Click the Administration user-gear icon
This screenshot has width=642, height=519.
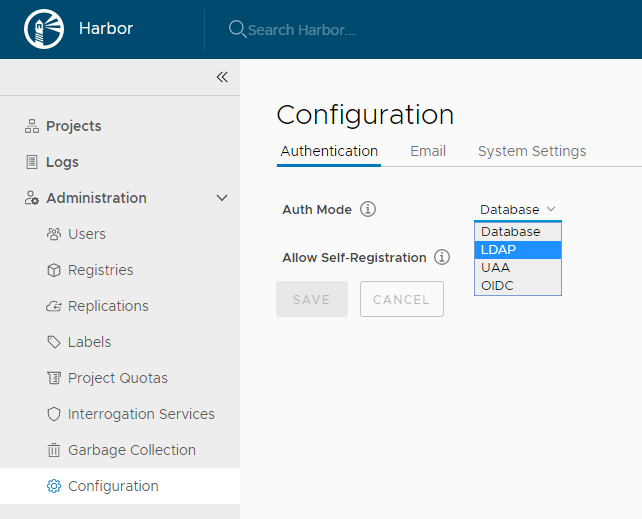tap(32, 198)
